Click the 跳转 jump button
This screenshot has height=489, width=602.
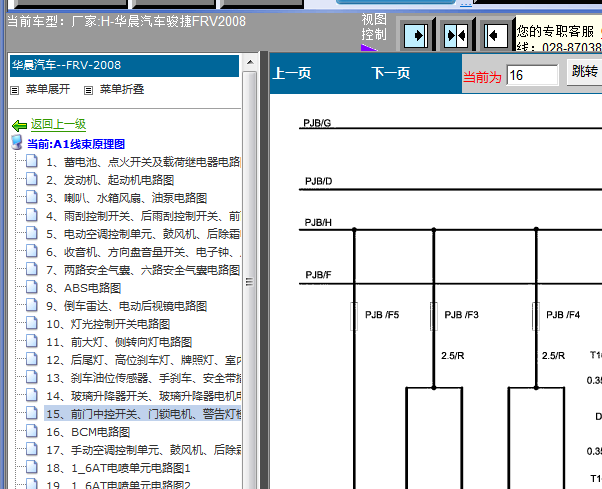point(584,72)
